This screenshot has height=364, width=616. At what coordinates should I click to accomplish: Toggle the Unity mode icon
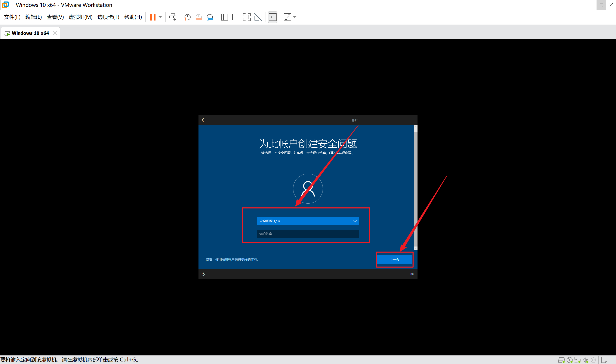click(258, 17)
